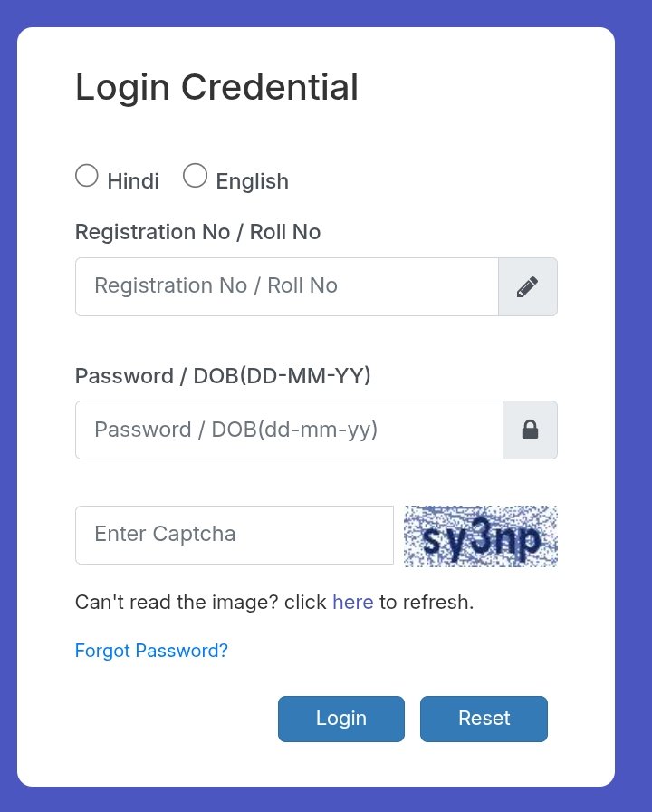The height and width of the screenshot is (812, 652).
Task: Focus the Registration No / Roll No input
Action: point(286,287)
